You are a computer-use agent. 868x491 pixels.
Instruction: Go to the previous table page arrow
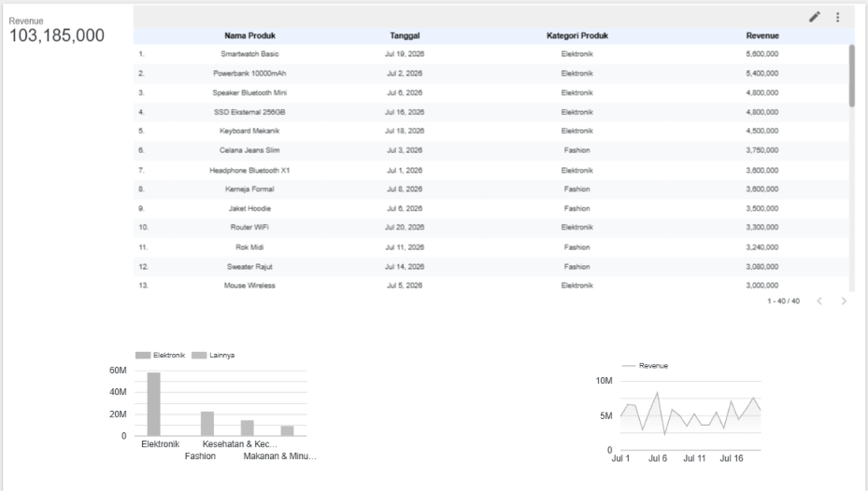tap(819, 301)
